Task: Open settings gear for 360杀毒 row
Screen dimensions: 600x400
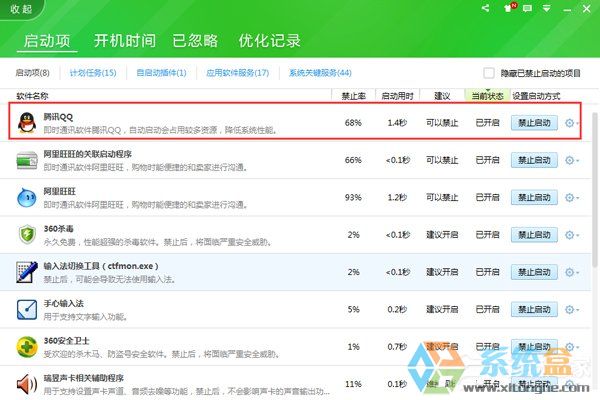Action: tap(571, 235)
